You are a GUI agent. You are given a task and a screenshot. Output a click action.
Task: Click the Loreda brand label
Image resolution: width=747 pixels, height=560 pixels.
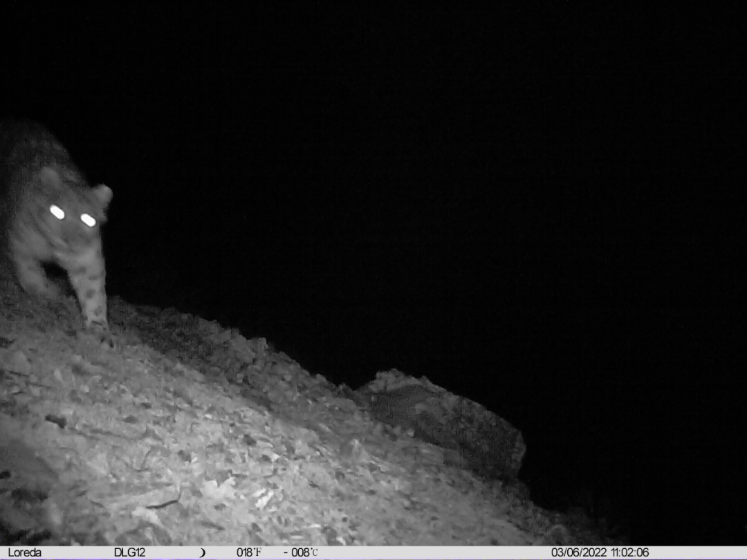tap(25, 552)
